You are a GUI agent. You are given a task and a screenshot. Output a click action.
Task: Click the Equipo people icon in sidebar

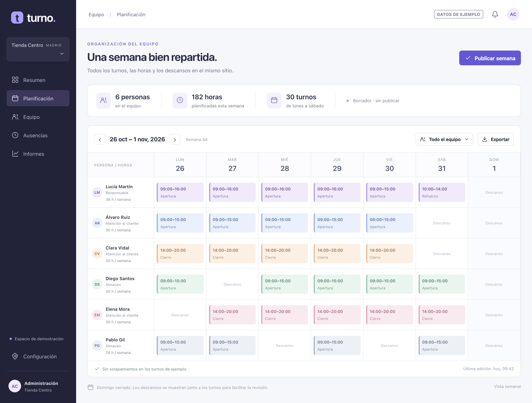(15, 117)
